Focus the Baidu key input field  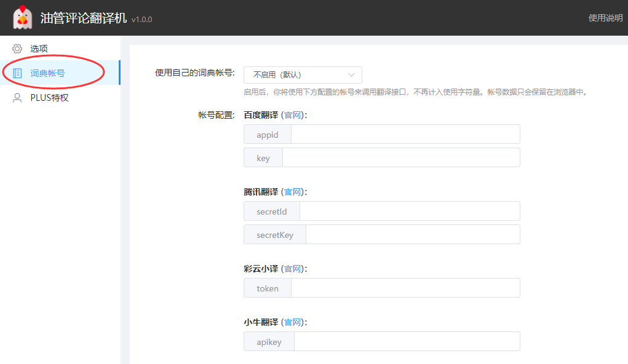tap(401, 157)
